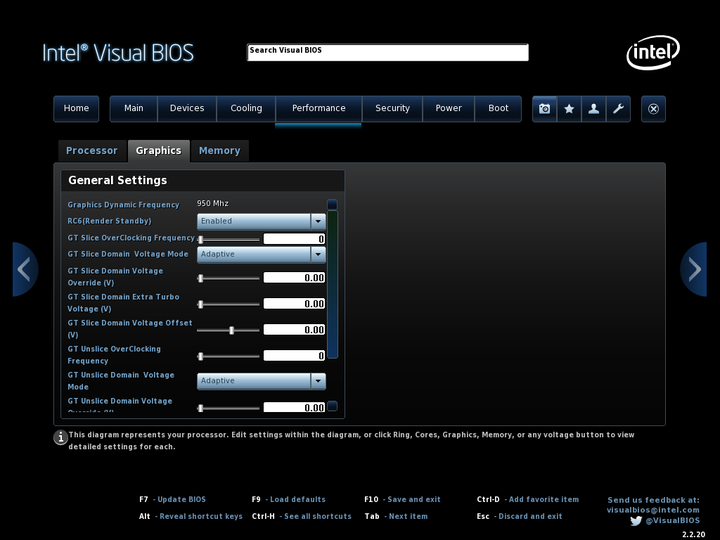Switch to the Processor tab
This screenshot has width=720, height=540.
[92, 151]
